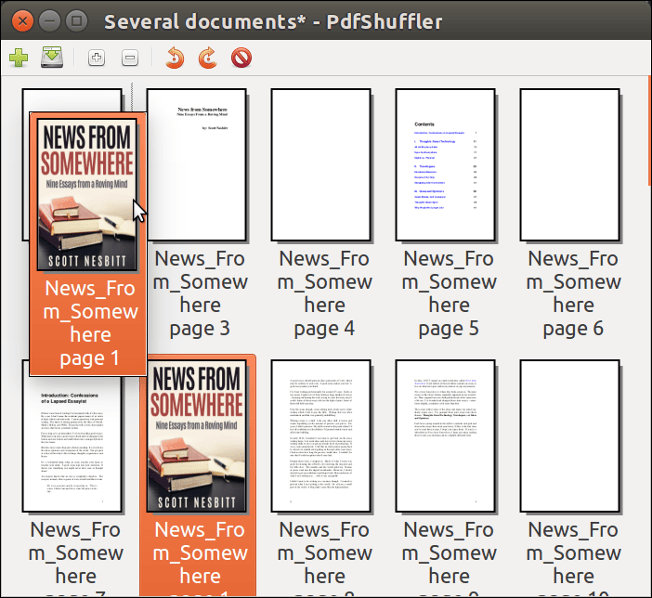
Task: Zoom out of the page thumbnails
Action: pos(130,59)
